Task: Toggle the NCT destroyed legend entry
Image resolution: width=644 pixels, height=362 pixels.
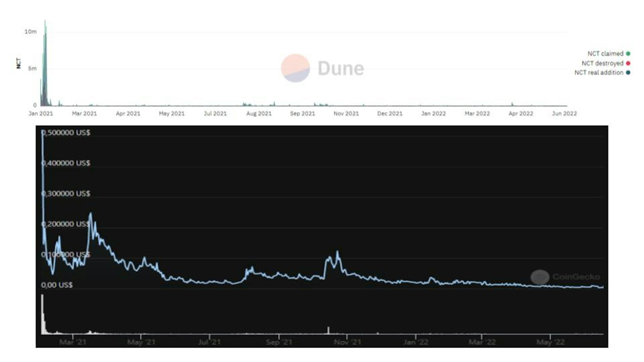Action: (x=606, y=63)
